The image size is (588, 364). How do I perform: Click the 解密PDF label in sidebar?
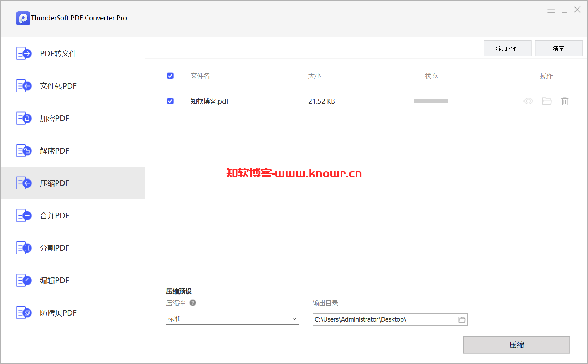coord(55,151)
